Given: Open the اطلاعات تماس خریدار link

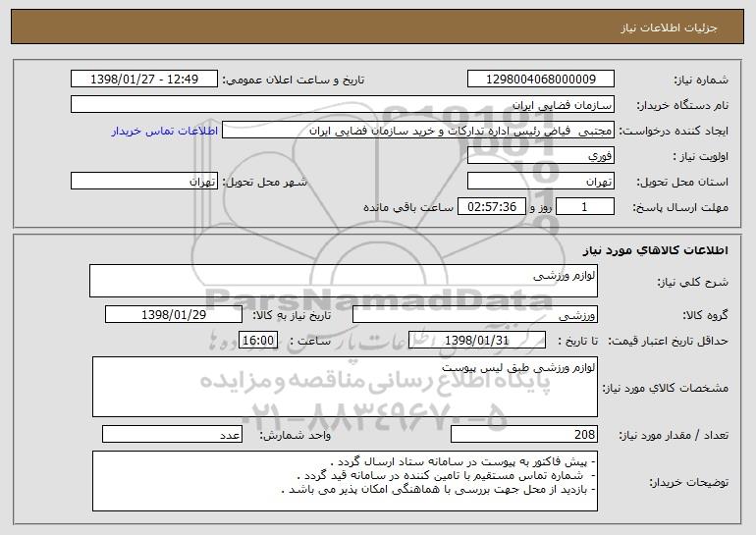Looking at the screenshot, I should [x=165, y=132].
